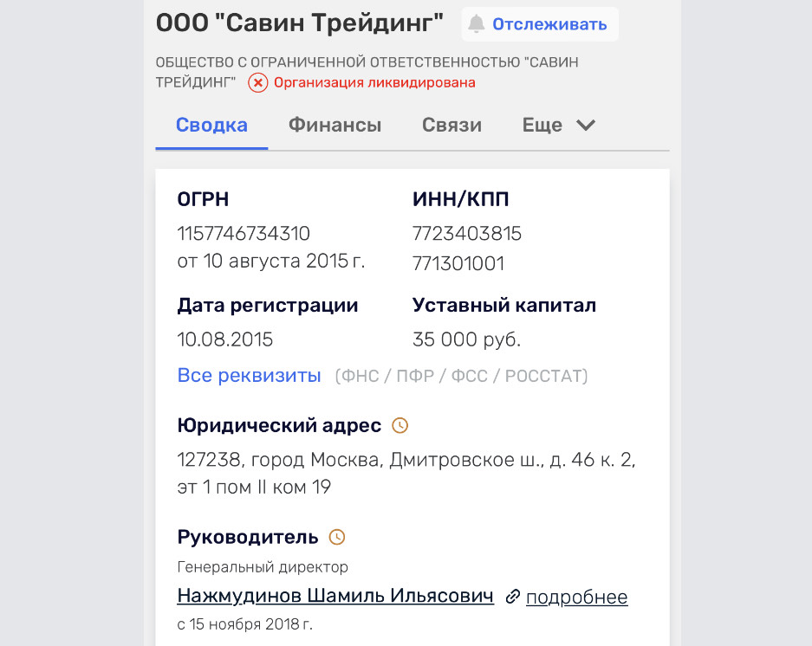Click the (ФНС / ПФР / ФСС / РОССТАТ) note
Screen dimensions: 812x646
pyautogui.click(x=461, y=376)
